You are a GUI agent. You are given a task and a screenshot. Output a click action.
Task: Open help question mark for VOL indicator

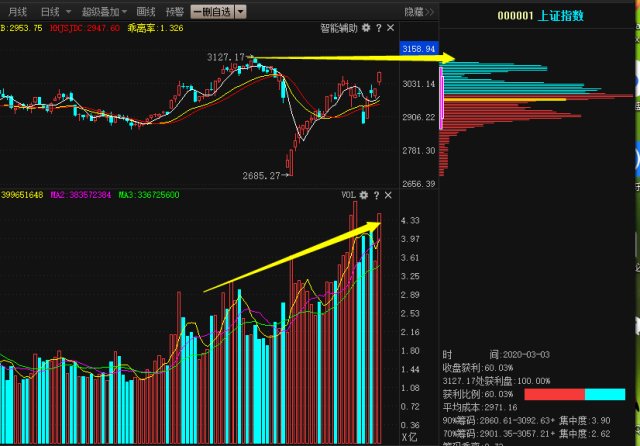pyautogui.click(x=376, y=195)
